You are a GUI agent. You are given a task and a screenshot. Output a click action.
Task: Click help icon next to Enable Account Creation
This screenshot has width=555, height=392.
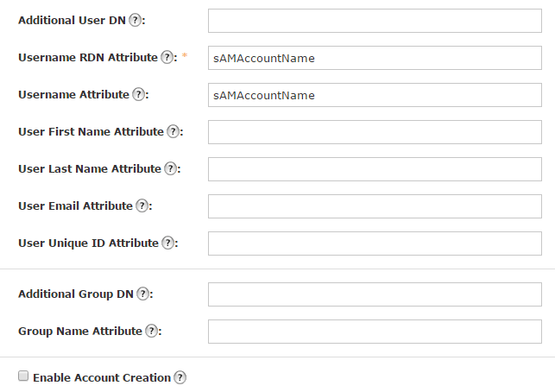pos(180,377)
